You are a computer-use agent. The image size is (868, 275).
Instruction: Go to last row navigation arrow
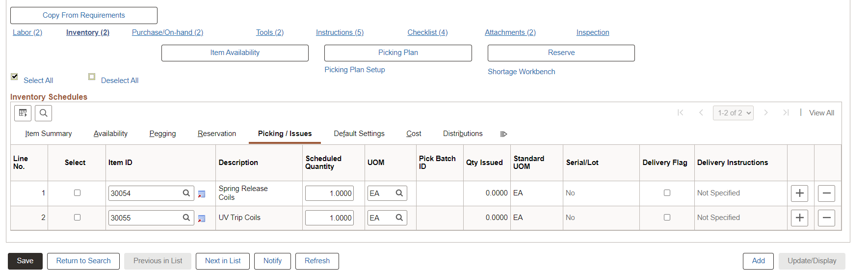point(786,112)
